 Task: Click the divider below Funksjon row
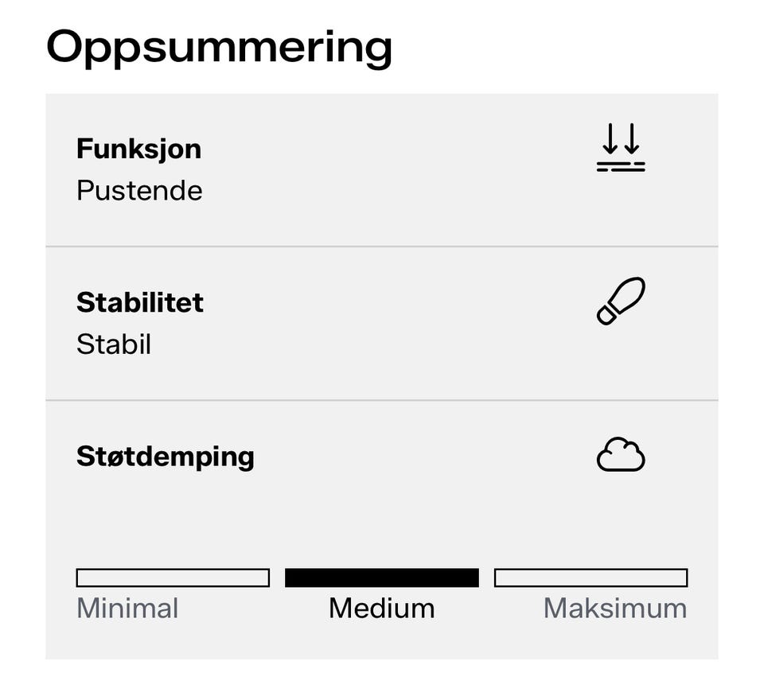(x=382, y=247)
